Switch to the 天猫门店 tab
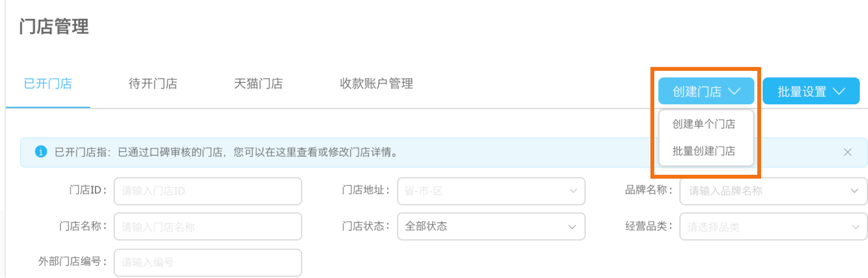 coord(258,84)
